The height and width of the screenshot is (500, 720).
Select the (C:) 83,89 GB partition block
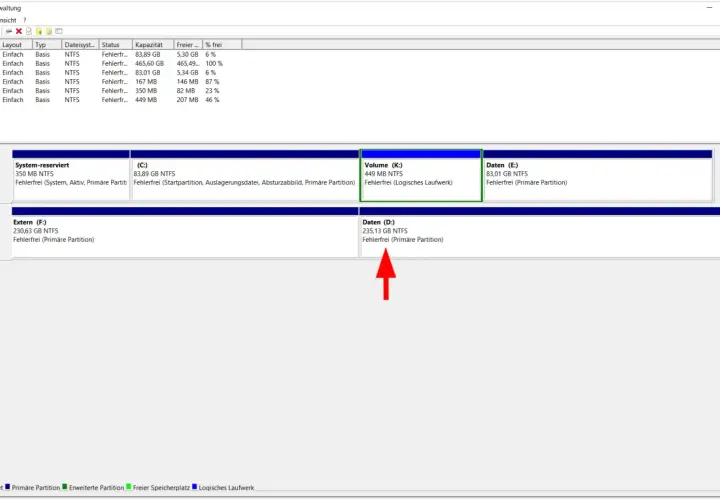(x=245, y=175)
